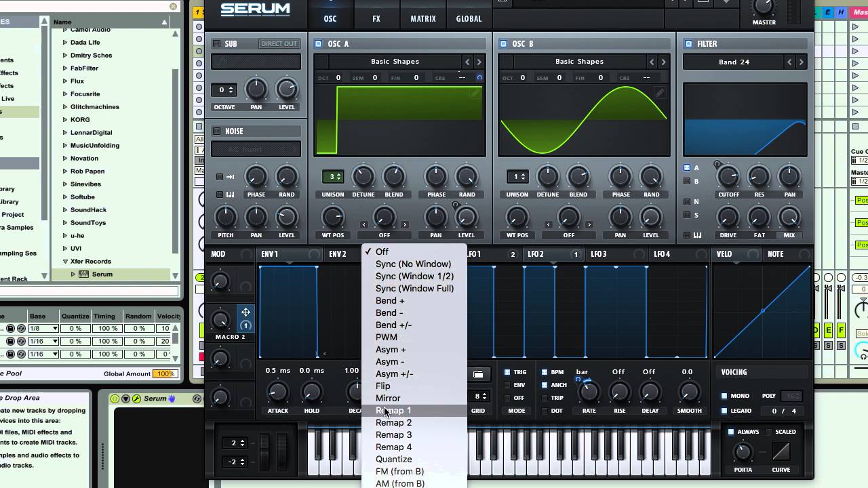Screen dimensions: 868x488
Task: Click the pitch bend wheel
Action: [265, 451]
